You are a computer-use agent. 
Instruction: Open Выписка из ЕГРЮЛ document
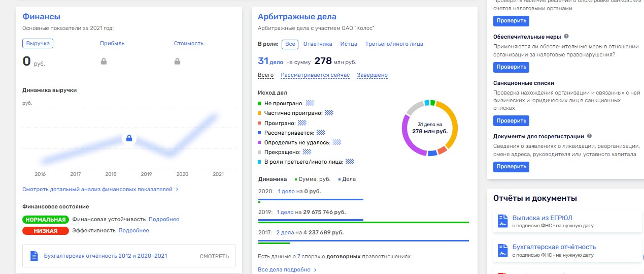542,218
